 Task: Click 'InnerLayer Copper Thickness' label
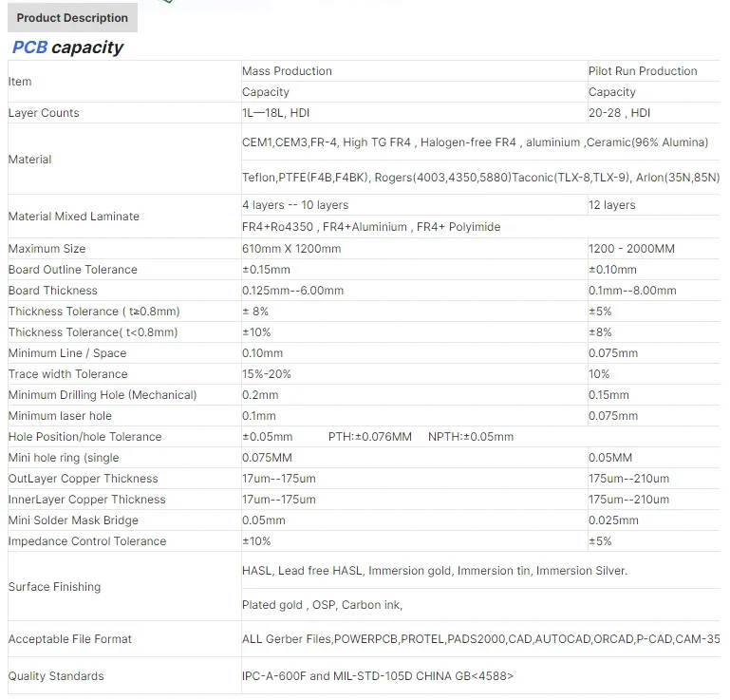[x=87, y=500]
